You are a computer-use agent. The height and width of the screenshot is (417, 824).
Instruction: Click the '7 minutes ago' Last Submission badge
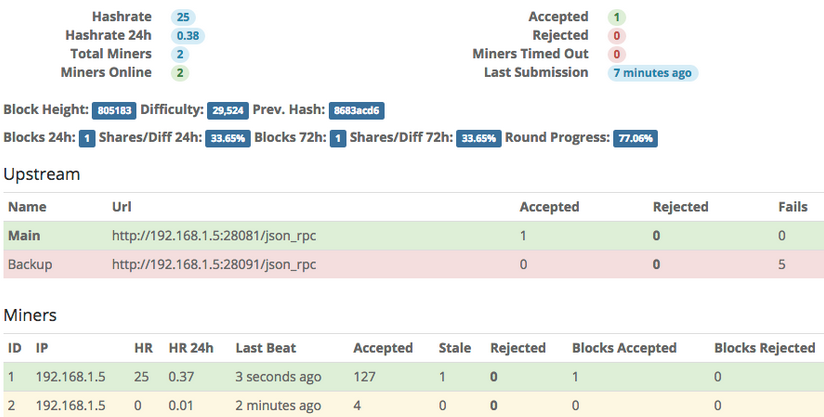click(x=653, y=72)
